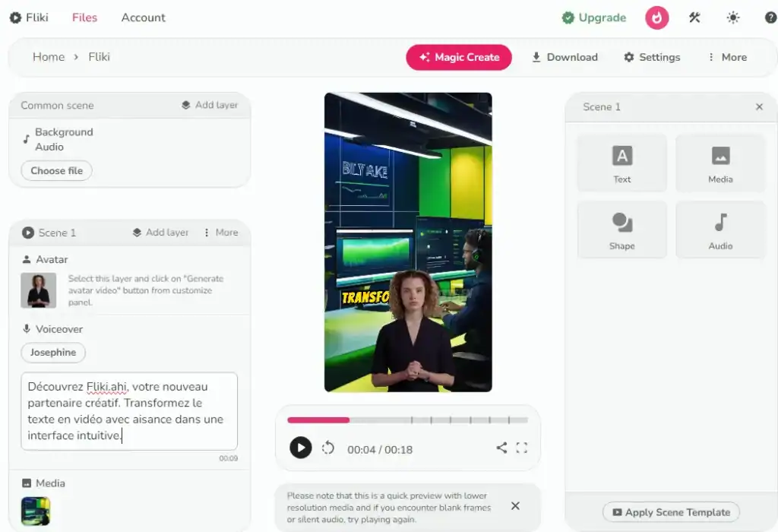Image resolution: width=778 pixels, height=532 pixels.
Task: Click the Fliki logo icon
Action: point(15,18)
